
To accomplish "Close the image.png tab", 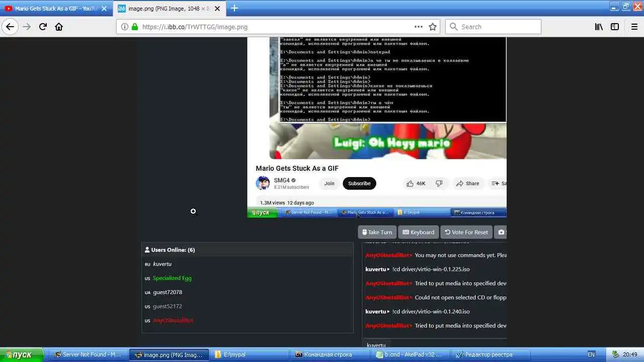I will pyautogui.click(x=217, y=9).
